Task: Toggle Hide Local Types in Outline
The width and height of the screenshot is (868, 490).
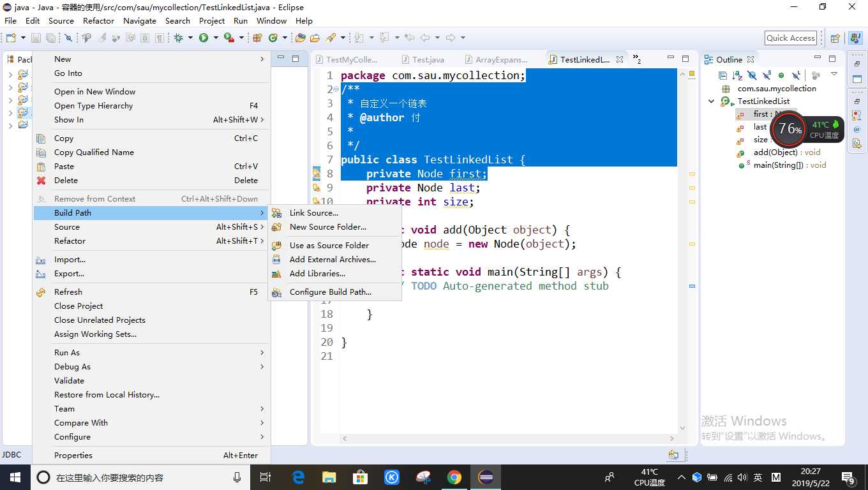Action: (x=796, y=75)
